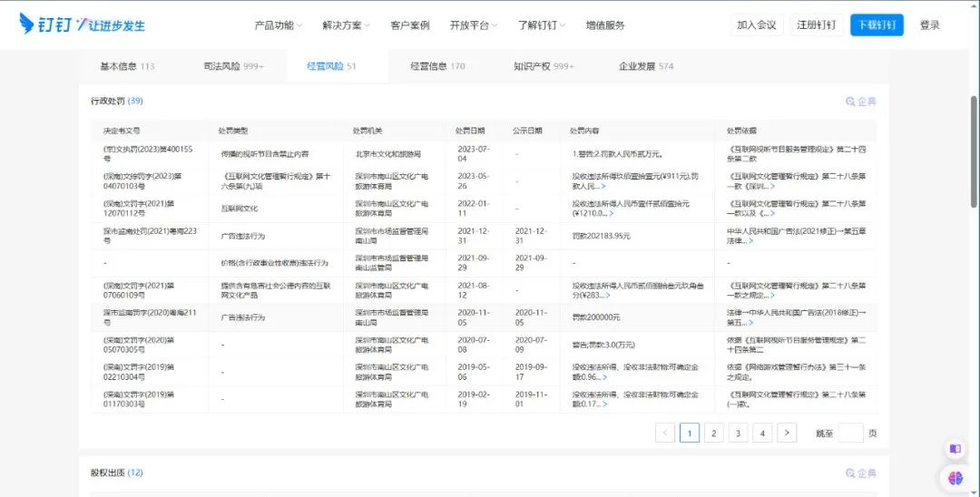Open the purple book floating icon

[955, 448]
